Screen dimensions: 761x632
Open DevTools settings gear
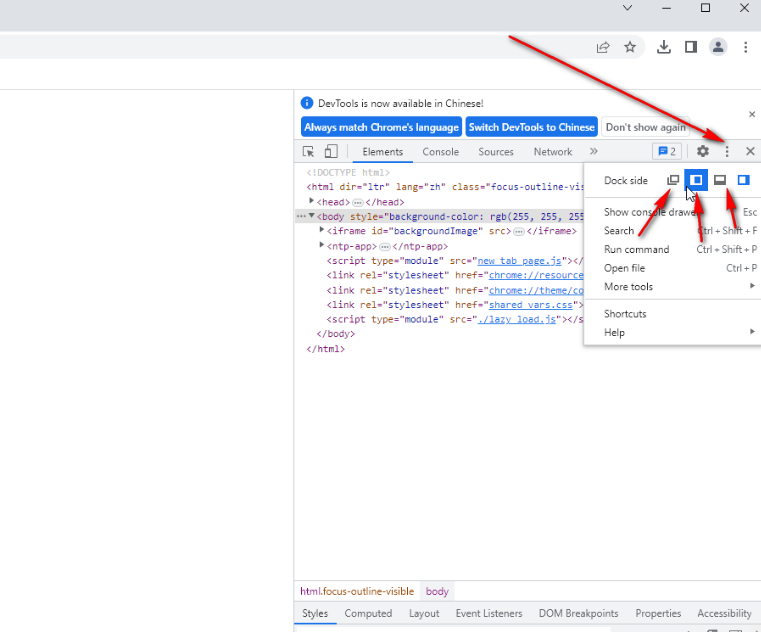pyautogui.click(x=703, y=151)
